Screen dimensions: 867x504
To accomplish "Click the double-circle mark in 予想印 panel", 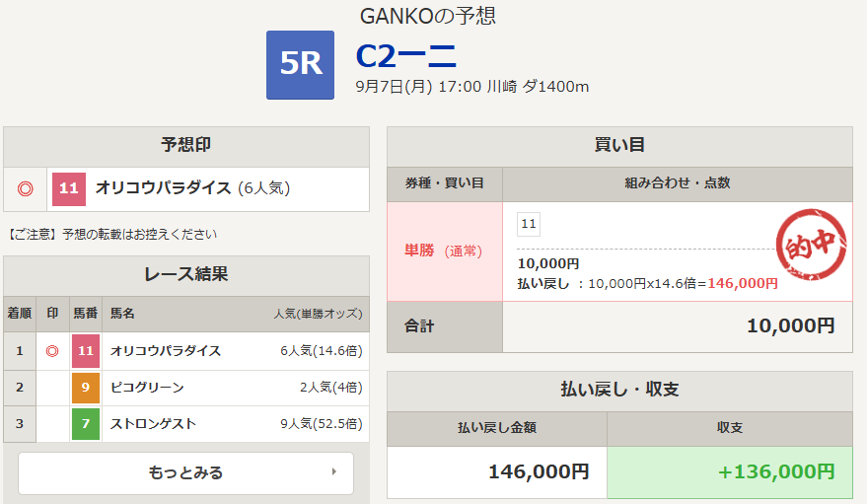I will click(25, 189).
